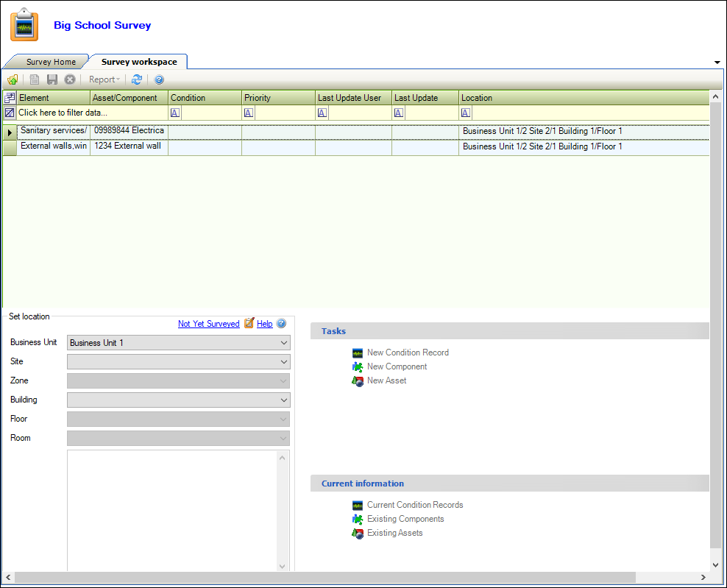The image size is (727, 588).
Task: Click the New Component puzzle icon
Action: click(x=358, y=366)
